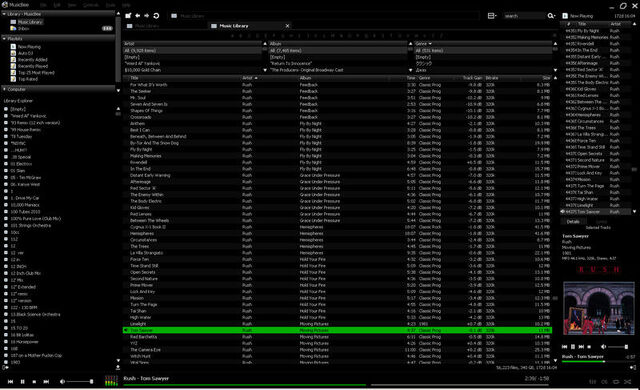640x390 pixels.
Task: Select the Details tab in right panel
Action: [573, 222]
